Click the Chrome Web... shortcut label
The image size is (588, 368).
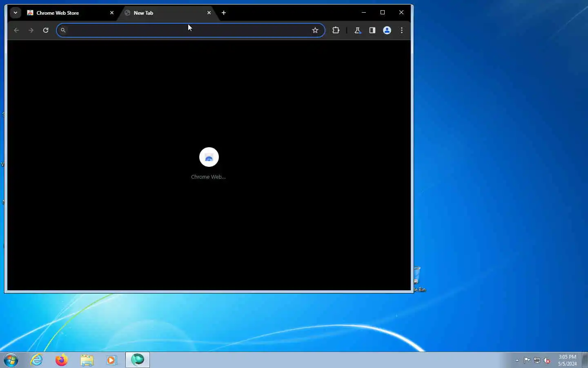(208, 177)
